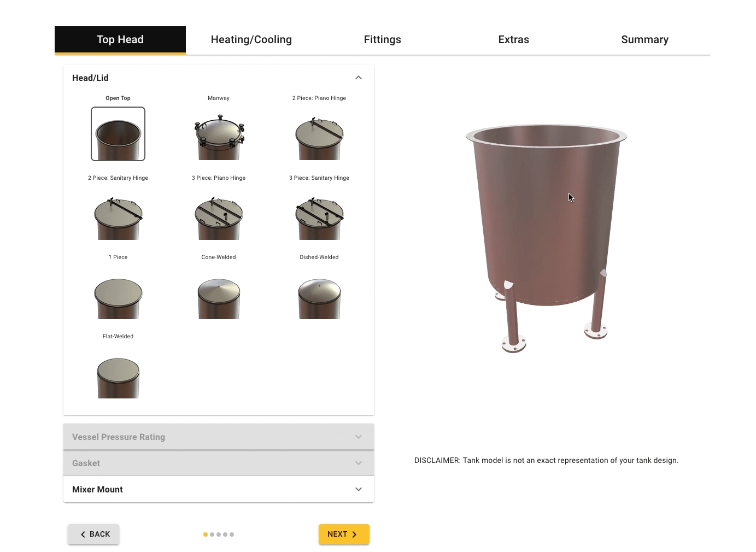
Task: Pick the 2 Piece Sanitary Hinge lid
Action: (118, 217)
